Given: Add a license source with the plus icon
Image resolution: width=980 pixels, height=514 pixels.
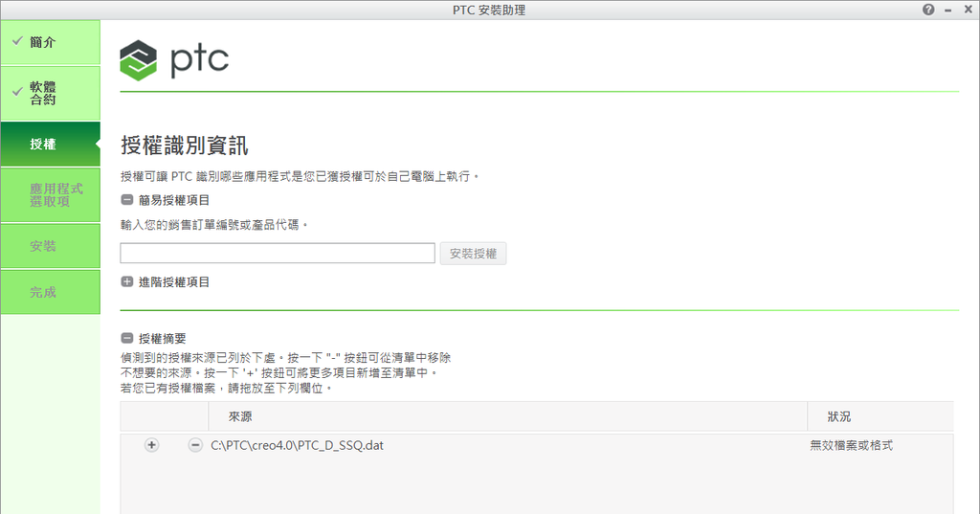Looking at the screenshot, I should [x=152, y=445].
